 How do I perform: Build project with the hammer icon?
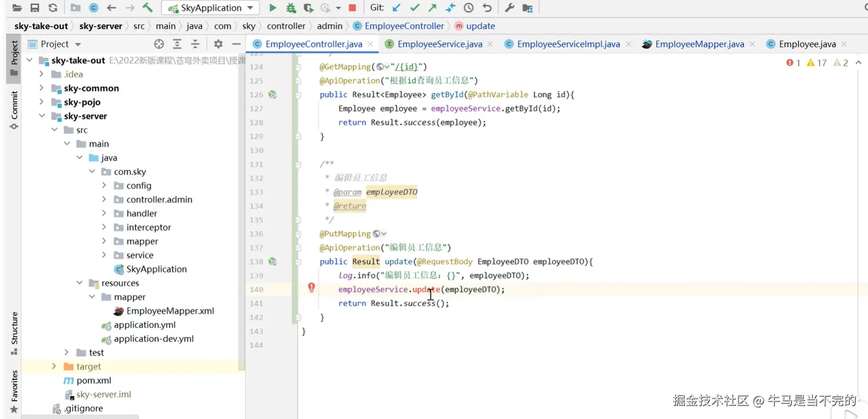[147, 8]
